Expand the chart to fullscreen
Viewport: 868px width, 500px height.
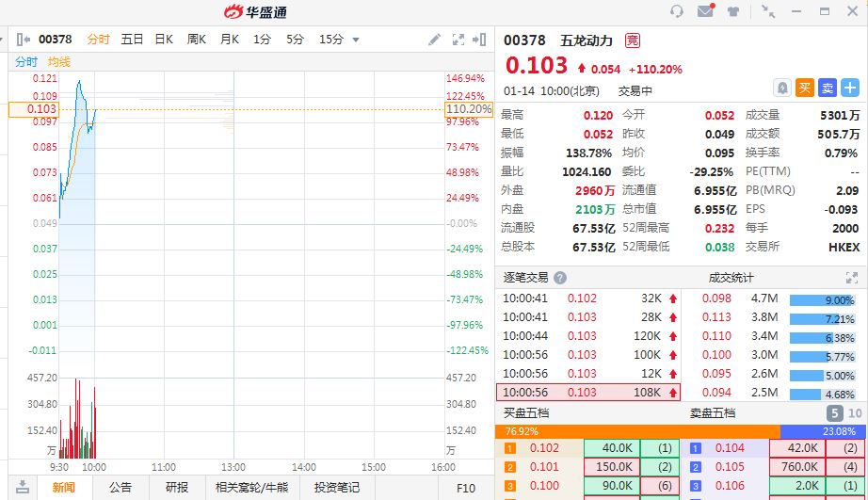[x=458, y=40]
